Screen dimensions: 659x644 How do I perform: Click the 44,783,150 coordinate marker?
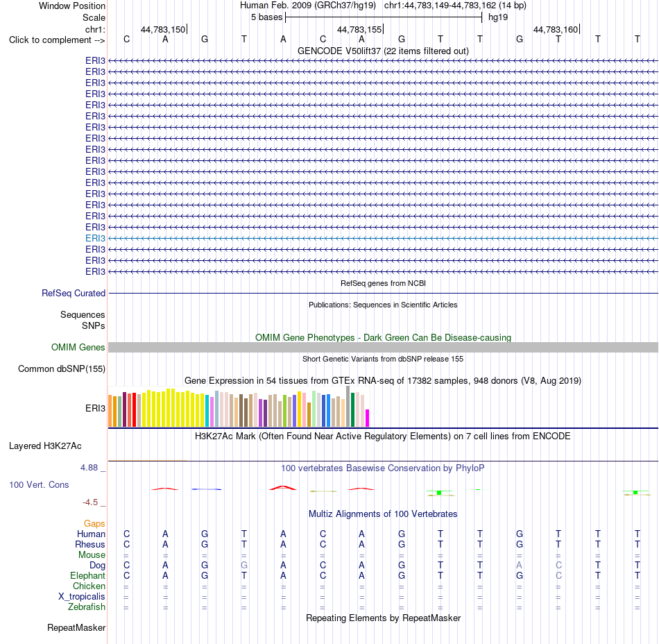click(x=163, y=29)
